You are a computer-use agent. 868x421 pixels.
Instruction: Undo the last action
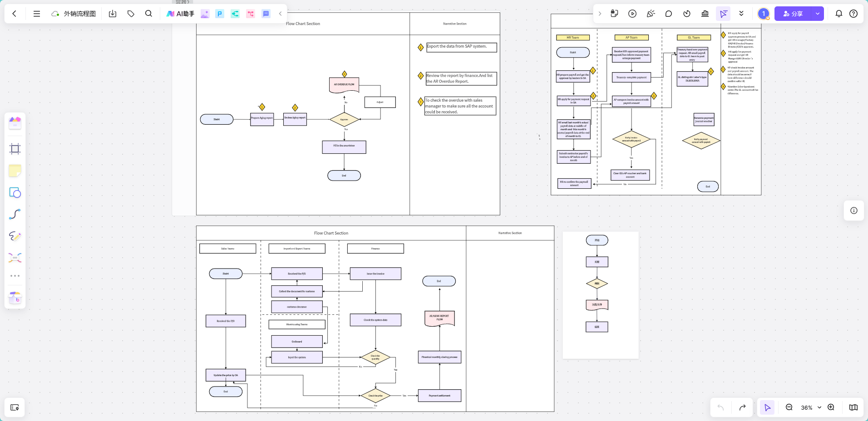720,407
